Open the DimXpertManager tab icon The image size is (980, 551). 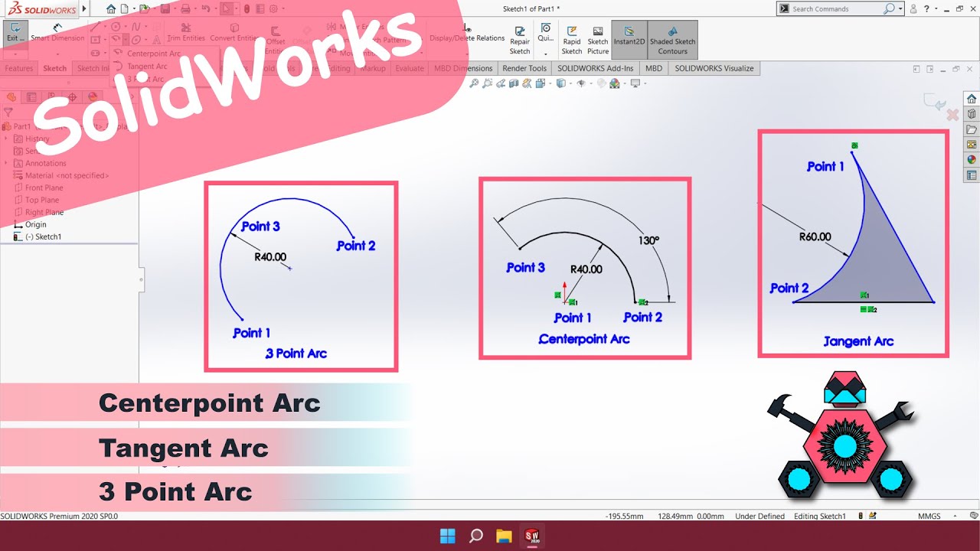73,97
